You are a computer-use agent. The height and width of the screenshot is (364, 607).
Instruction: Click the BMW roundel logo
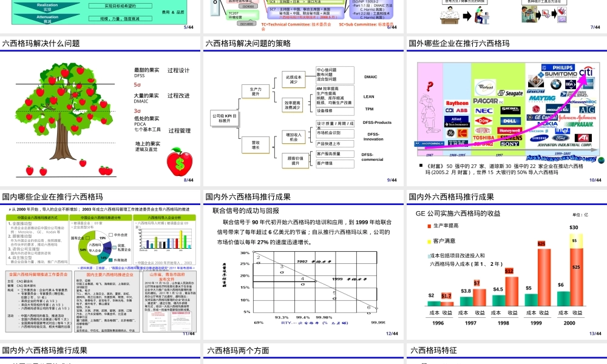click(x=555, y=84)
